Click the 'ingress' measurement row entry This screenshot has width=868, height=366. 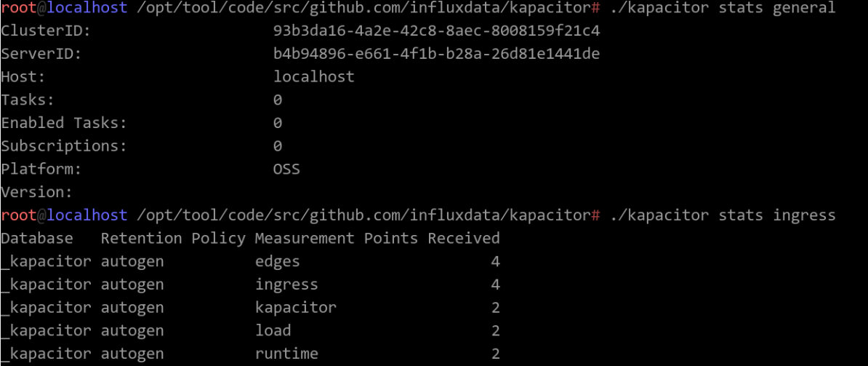[x=286, y=285]
